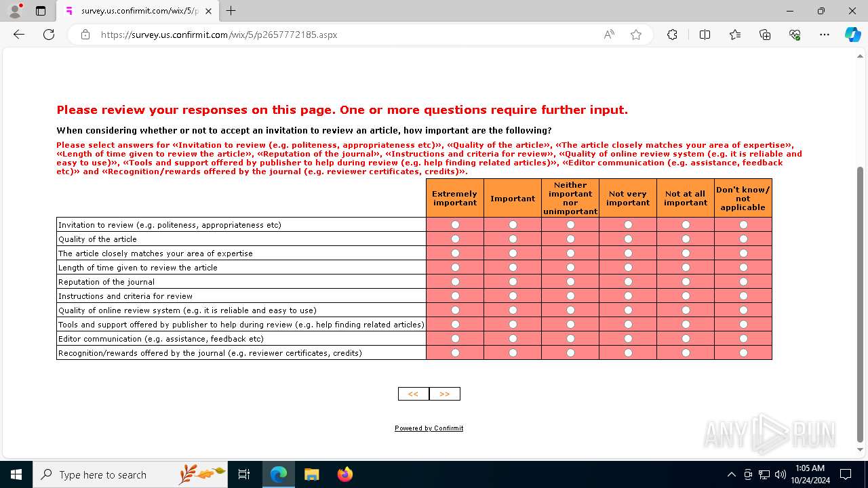The height and width of the screenshot is (488, 868).
Task: Go to next survey page >>
Action: (x=445, y=394)
